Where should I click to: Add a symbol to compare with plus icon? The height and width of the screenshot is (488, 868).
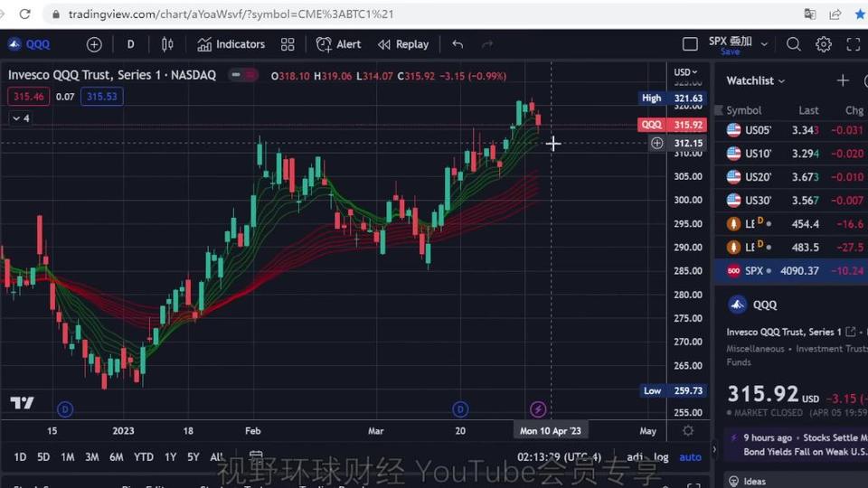94,44
